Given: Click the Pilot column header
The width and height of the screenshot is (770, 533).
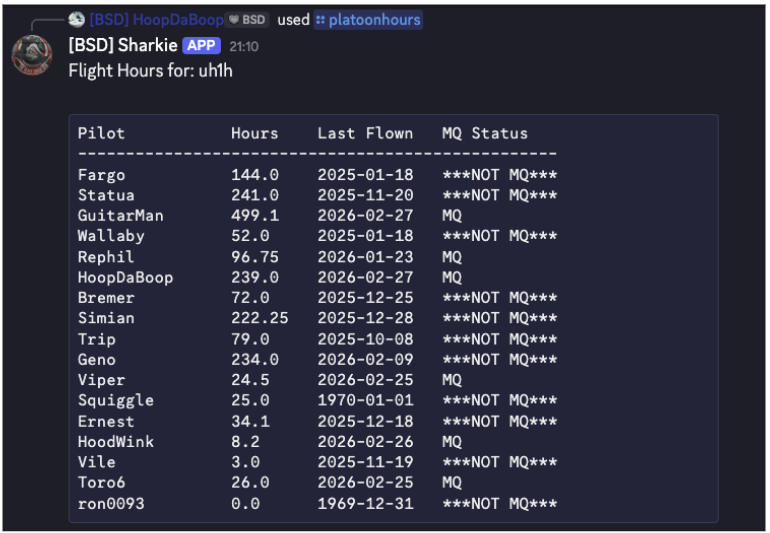Looking at the screenshot, I should click(x=101, y=133).
